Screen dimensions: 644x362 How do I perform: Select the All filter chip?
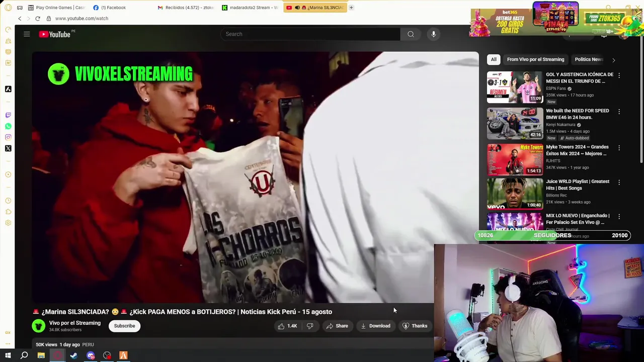tap(494, 59)
